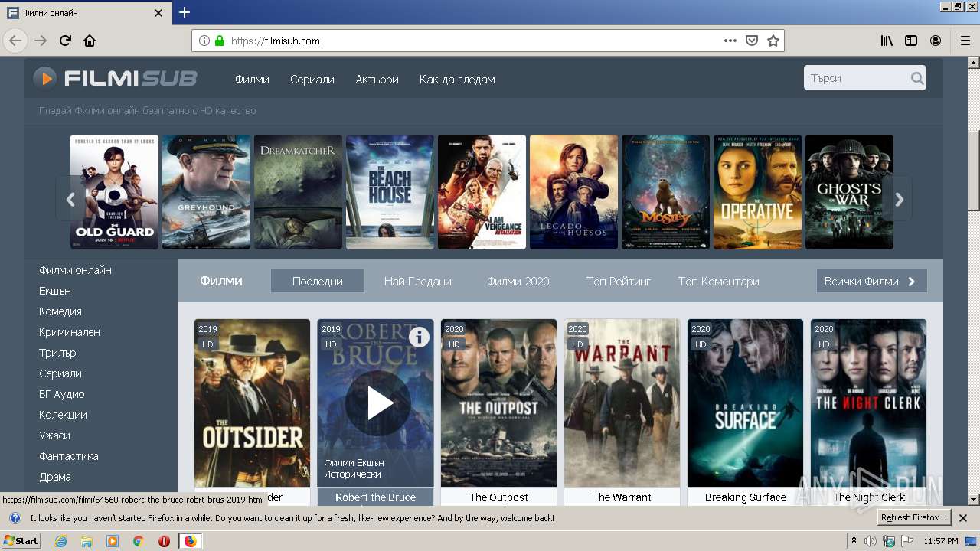980x551 pixels.
Task: Open the Комедия sidebar category
Action: (60, 311)
